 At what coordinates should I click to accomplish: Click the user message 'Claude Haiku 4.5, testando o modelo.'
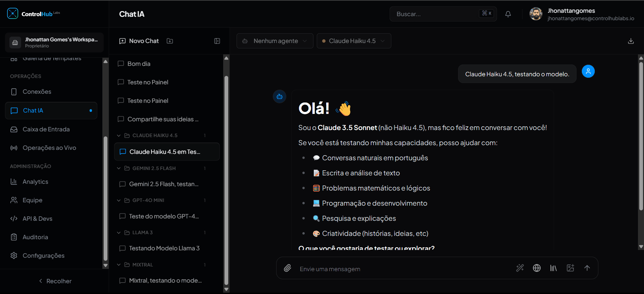click(517, 74)
